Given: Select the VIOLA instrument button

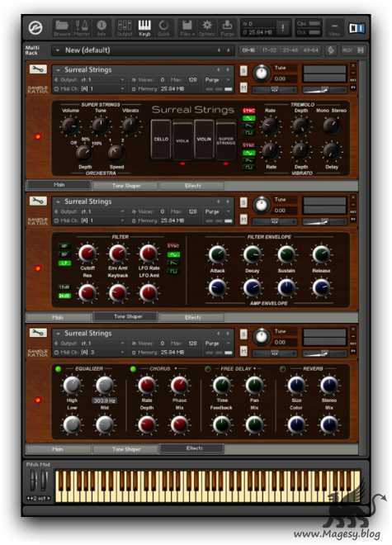Looking at the screenshot, I should 182,140.
